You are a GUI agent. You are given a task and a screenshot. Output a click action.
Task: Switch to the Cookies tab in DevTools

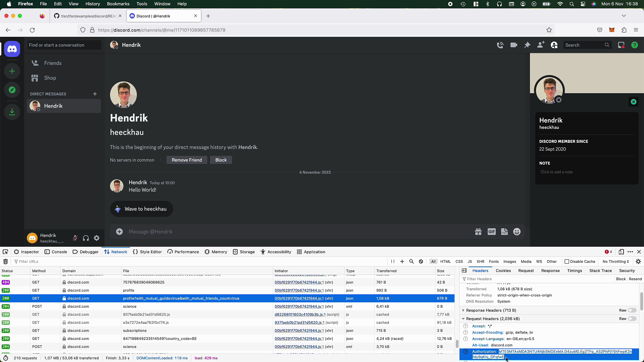503,270
